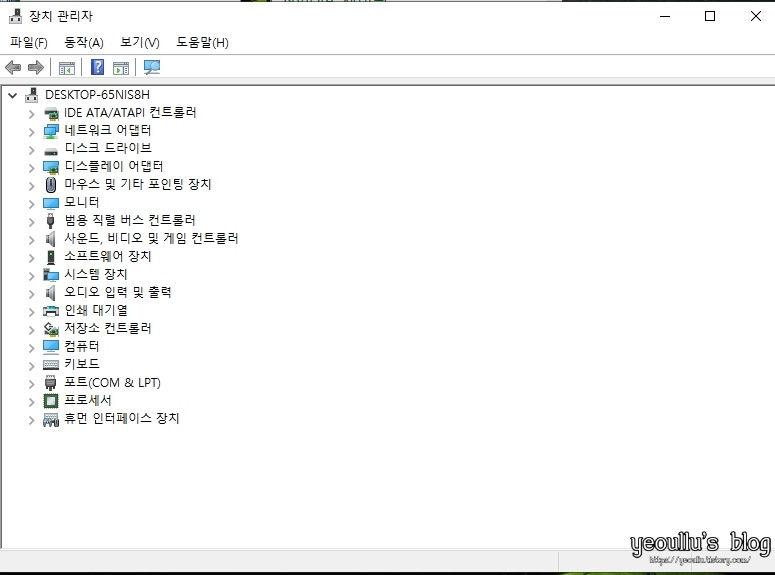775x575 pixels.
Task: Click the 시스템 장치 icon
Action: 51,274
